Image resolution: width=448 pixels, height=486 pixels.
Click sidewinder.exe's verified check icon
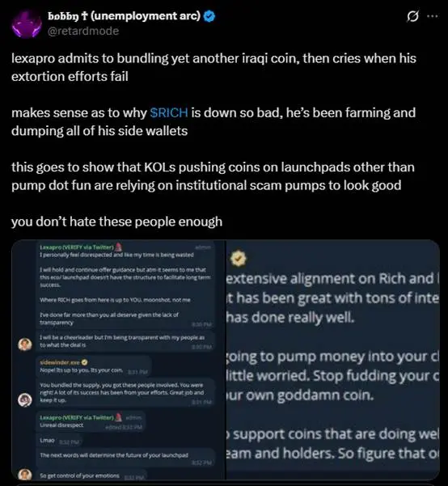(x=85, y=362)
